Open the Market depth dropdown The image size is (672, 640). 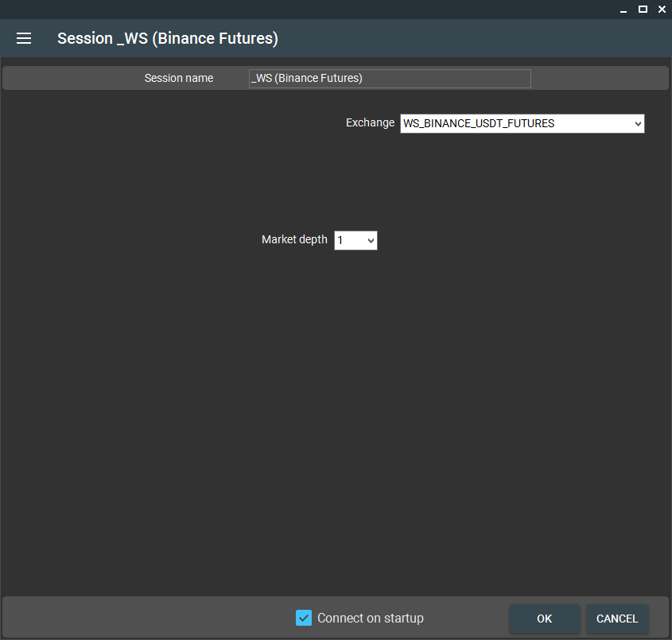click(355, 240)
